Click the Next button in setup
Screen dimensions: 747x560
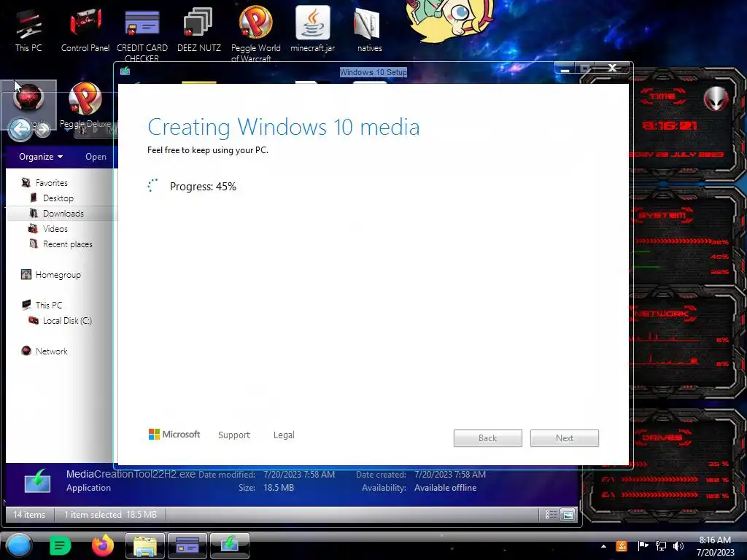tap(565, 438)
